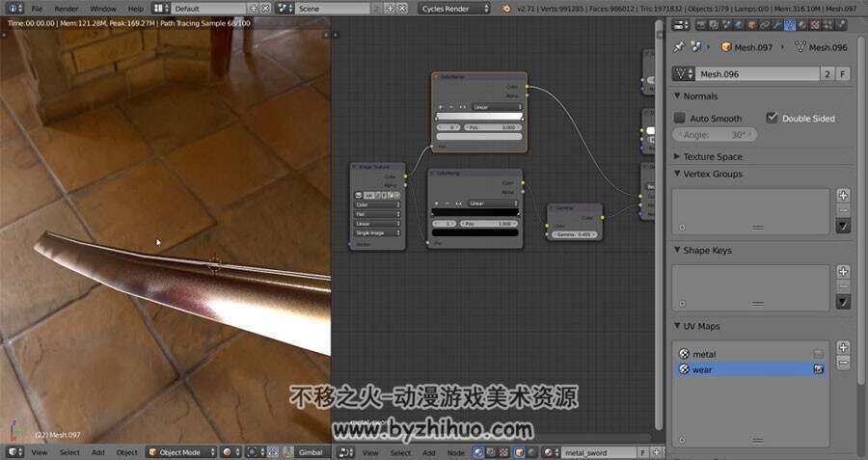Open the Texture properties tab
The height and width of the screenshot is (460, 868).
(x=815, y=25)
